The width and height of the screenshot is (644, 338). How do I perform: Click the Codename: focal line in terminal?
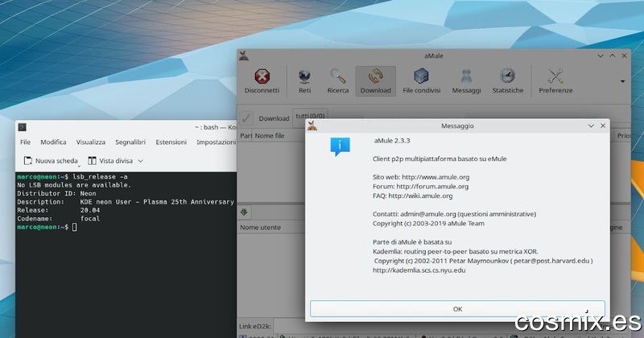tap(58, 218)
